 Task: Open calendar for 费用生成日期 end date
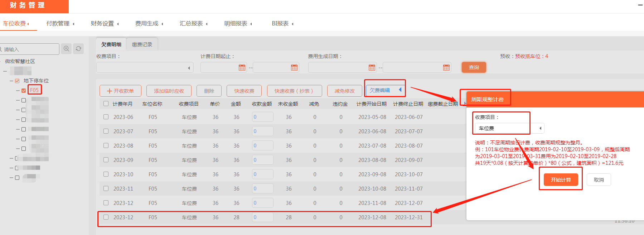(x=446, y=67)
